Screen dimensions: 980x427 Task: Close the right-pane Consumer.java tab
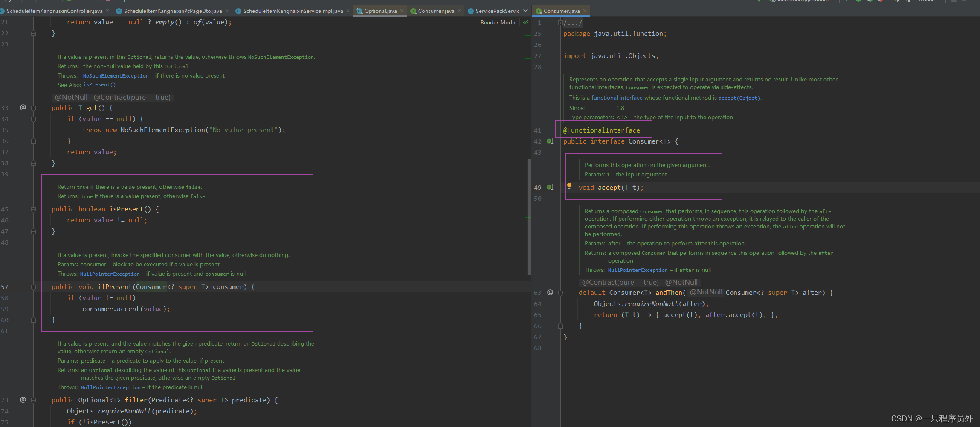[585, 11]
